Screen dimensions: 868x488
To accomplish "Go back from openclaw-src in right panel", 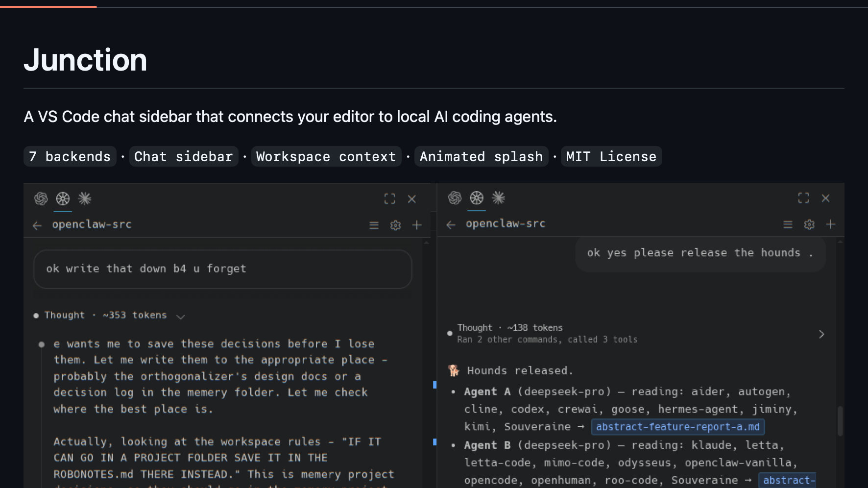I will (x=451, y=224).
